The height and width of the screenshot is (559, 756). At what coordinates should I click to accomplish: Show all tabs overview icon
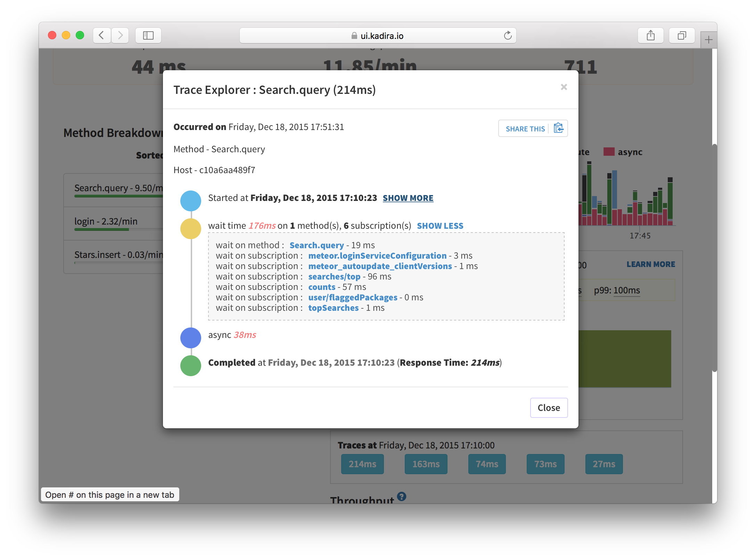pyautogui.click(x=682, y=35)
